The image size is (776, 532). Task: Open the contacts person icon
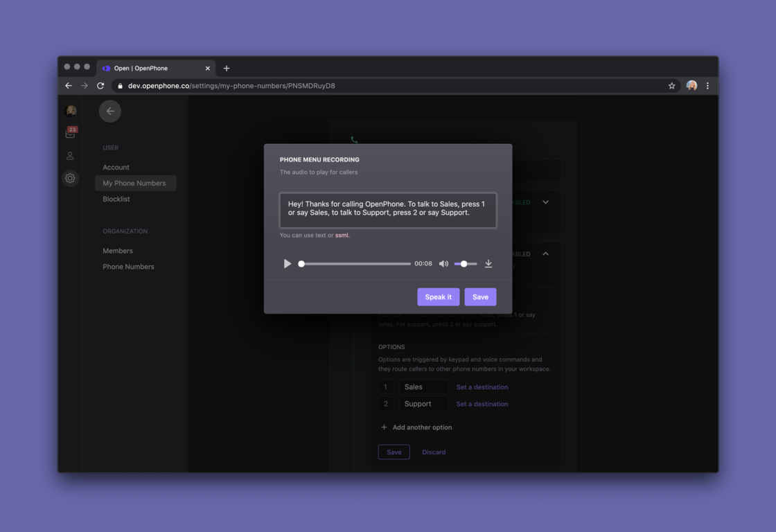pyautogui.click(x=70, y=156)
